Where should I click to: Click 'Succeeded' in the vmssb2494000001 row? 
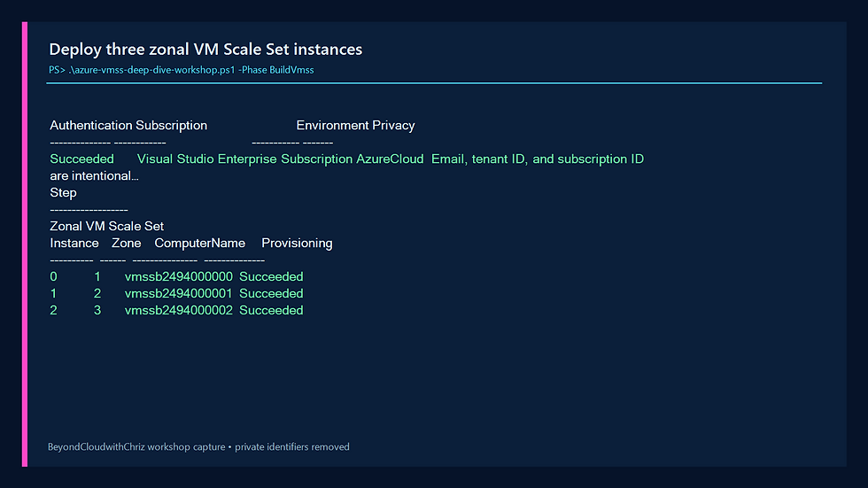[271, 293]
